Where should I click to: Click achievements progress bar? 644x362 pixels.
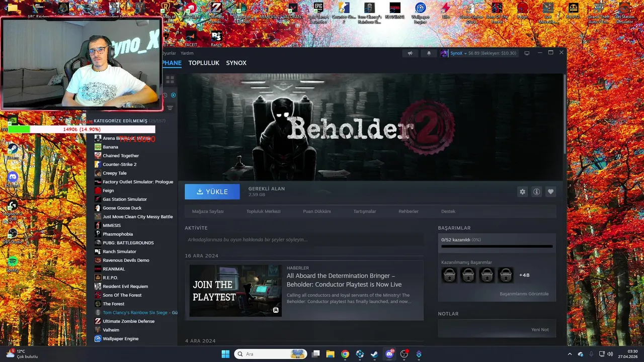coord(497,246)
